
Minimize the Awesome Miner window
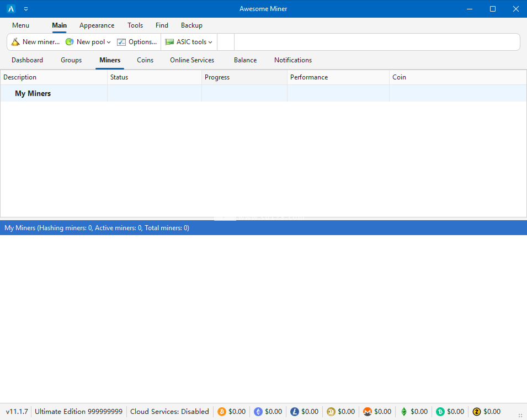[x=470, y=9]
